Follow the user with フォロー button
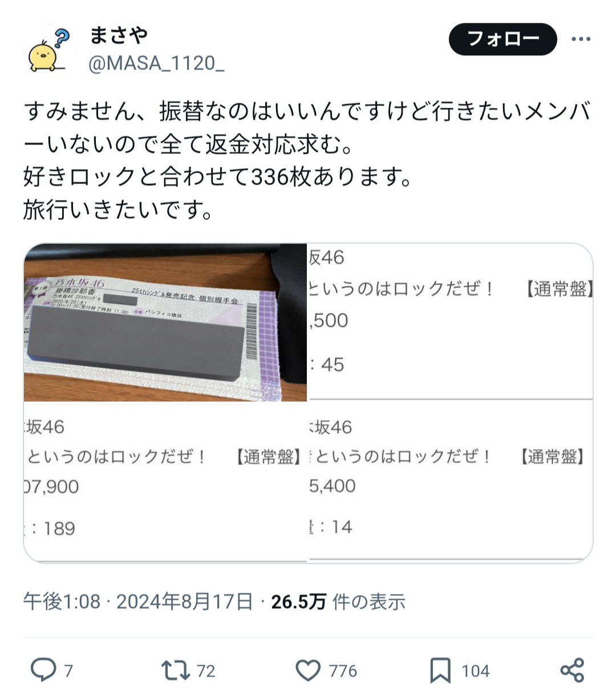 (502, 39)
